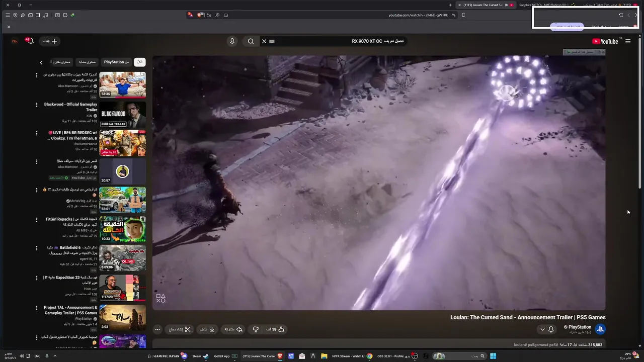Clear the YouTube search query with X

click(264, 41)
